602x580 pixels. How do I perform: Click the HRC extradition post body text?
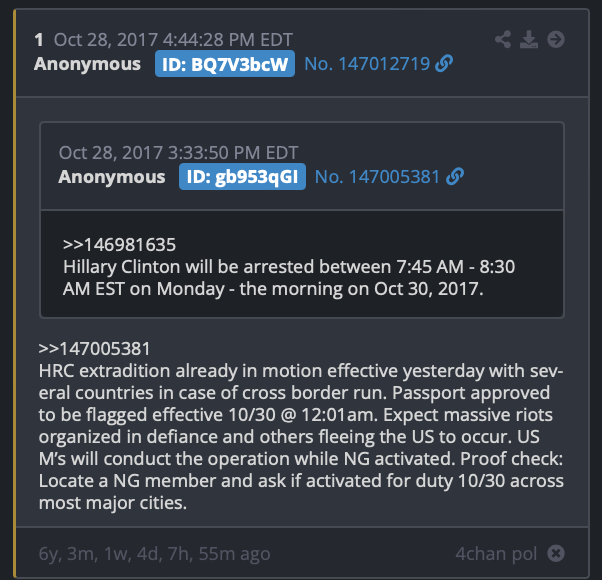pyautogui.click(x=301, y=436)
